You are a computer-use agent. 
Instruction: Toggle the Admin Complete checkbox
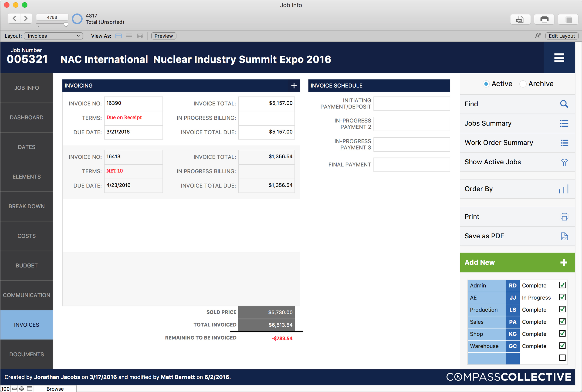(x=562, y=285)
